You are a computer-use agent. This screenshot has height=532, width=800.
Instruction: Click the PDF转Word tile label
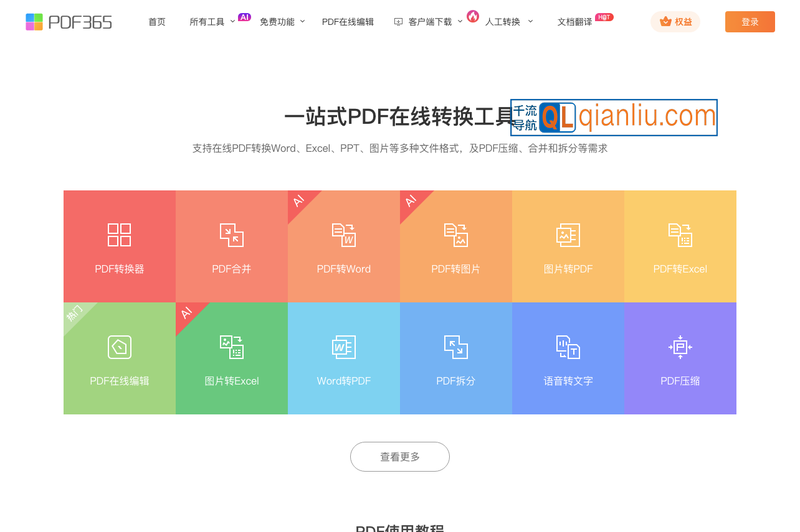(344, 269)
